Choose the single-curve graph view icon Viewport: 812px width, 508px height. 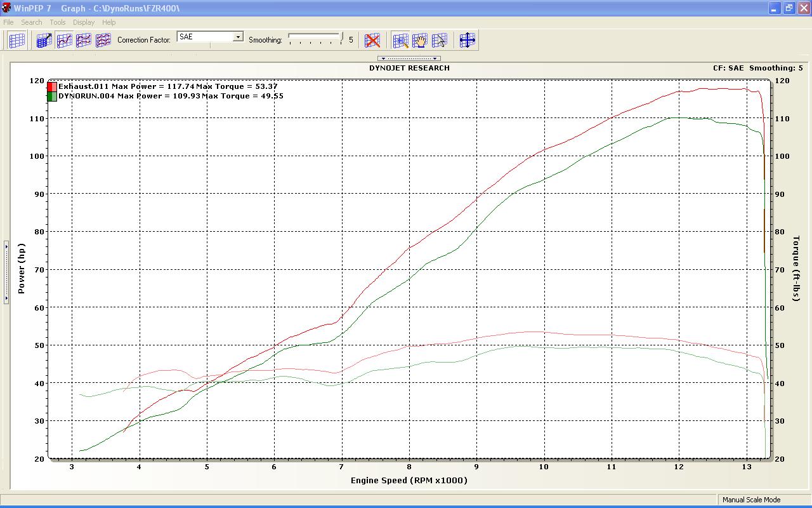click(x=64, y=40)
